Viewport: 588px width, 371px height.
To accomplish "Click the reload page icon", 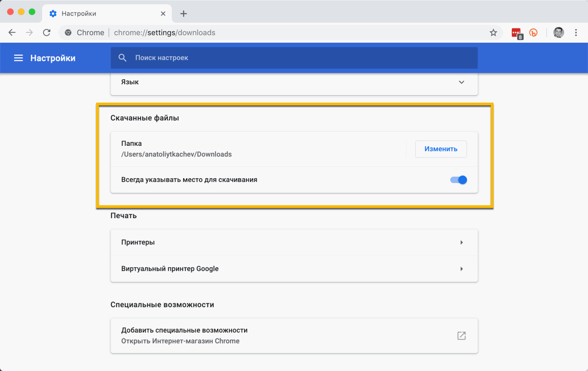I will click(x=47, y=32).
